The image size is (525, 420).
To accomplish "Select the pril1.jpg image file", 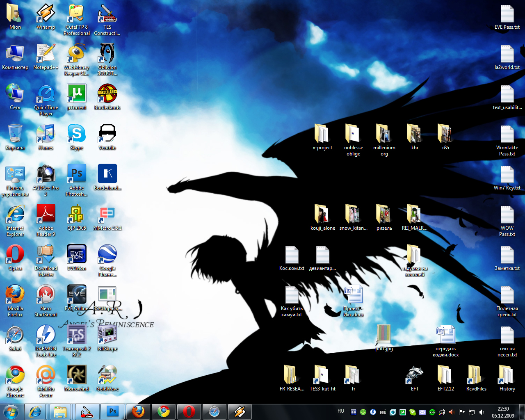I will coord(384,338).
